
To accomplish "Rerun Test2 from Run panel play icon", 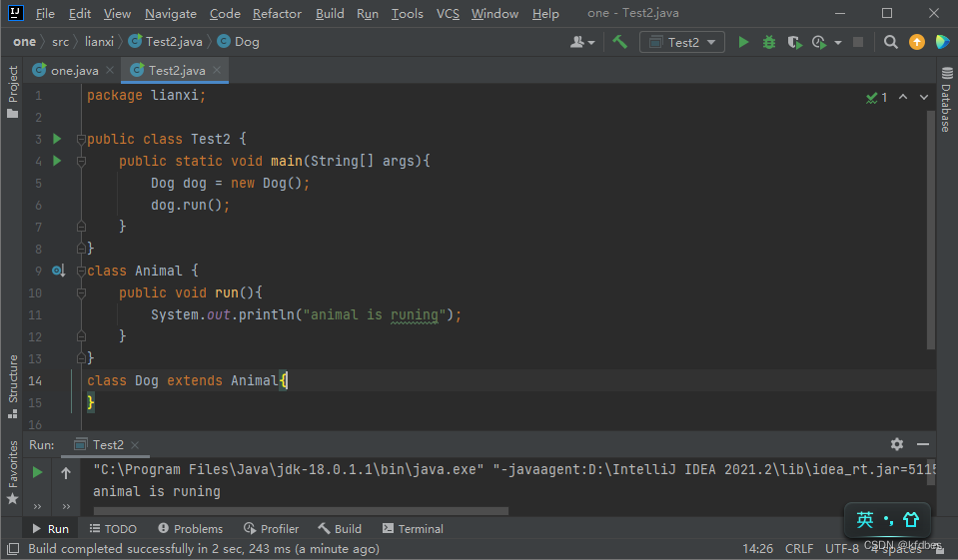I will (38, 472).
